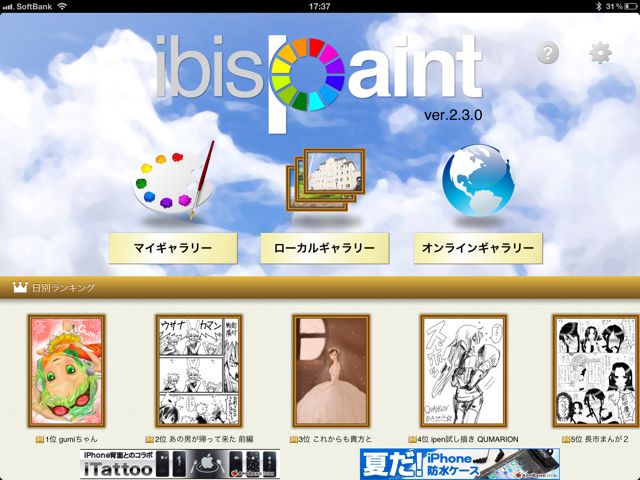Tap the Bluetooth status icon
The width and height of the screenshot is (640, 480).
(x=599, y=6)
